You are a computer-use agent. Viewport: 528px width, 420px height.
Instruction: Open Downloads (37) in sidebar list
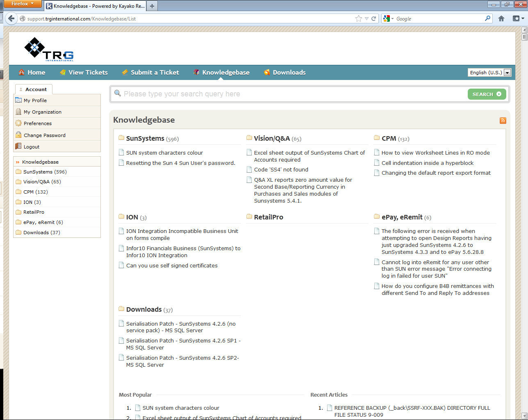pos(42,233)
